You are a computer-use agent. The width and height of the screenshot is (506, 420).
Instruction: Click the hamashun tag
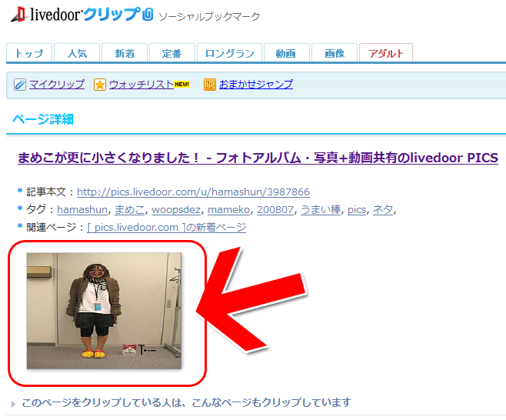coord(82,210)
